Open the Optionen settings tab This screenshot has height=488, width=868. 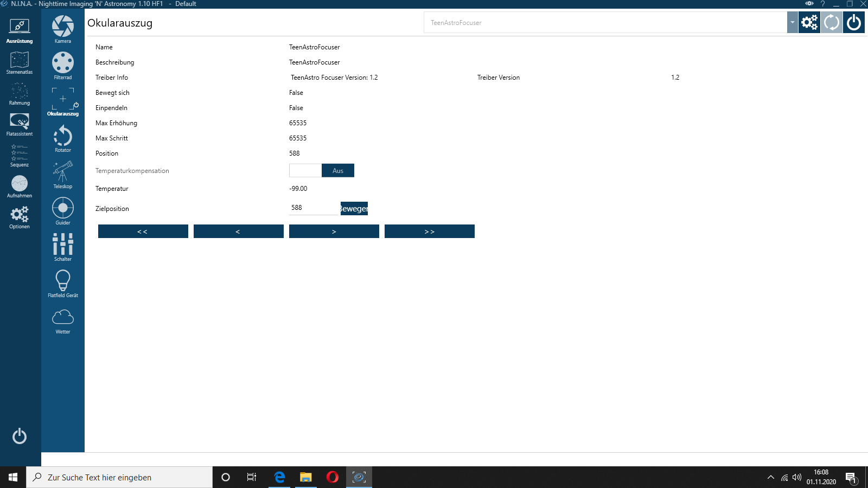pos(20,217)
